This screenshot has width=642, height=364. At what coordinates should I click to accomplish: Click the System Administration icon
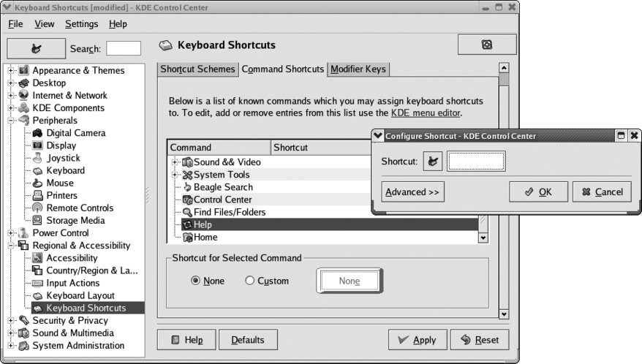pyautogui.click(x=23, y=345)
